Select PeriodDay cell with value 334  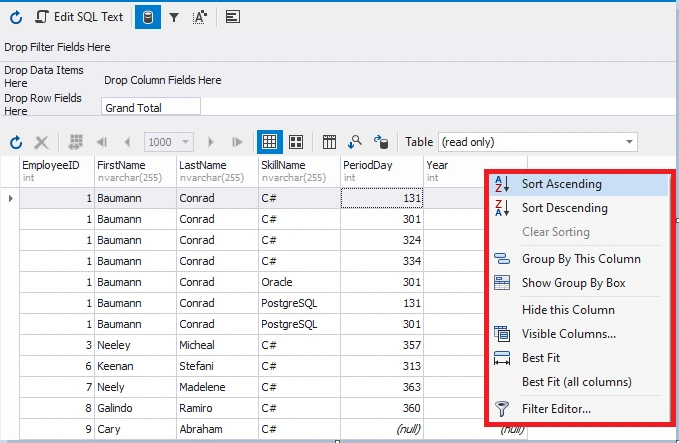[382, 261]
